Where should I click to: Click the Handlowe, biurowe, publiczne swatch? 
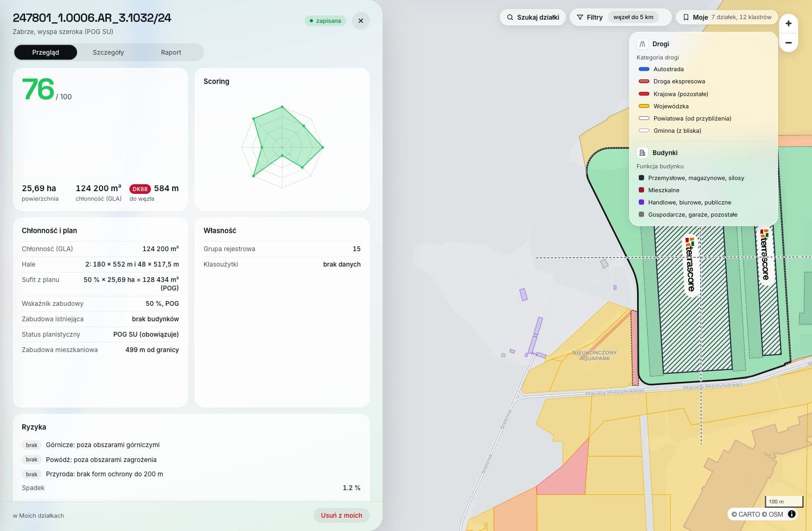pyautogui.click(x=641, y=202)
